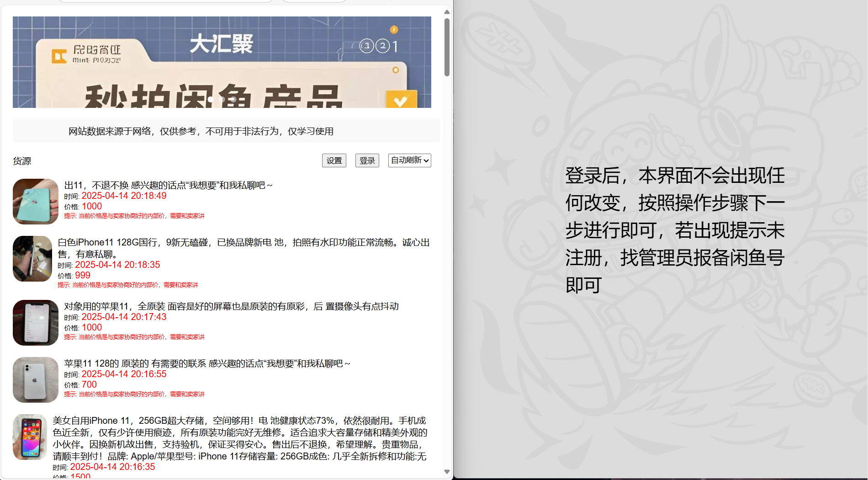Select listing title 对象用的苹果11，全原装
This screenshot has width=868, height=480.
point(231,306)
